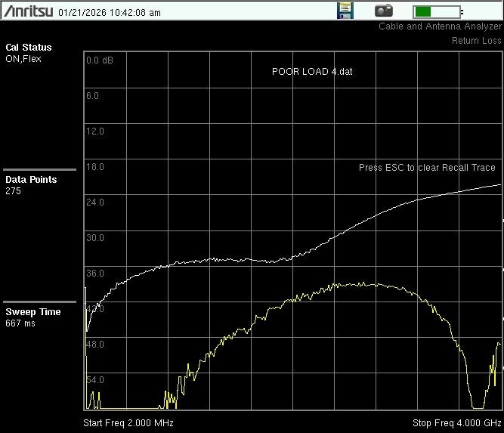Click the 36.0 dB scale label
The height and width of the screenshot is (433, 504).
[94, 274]
